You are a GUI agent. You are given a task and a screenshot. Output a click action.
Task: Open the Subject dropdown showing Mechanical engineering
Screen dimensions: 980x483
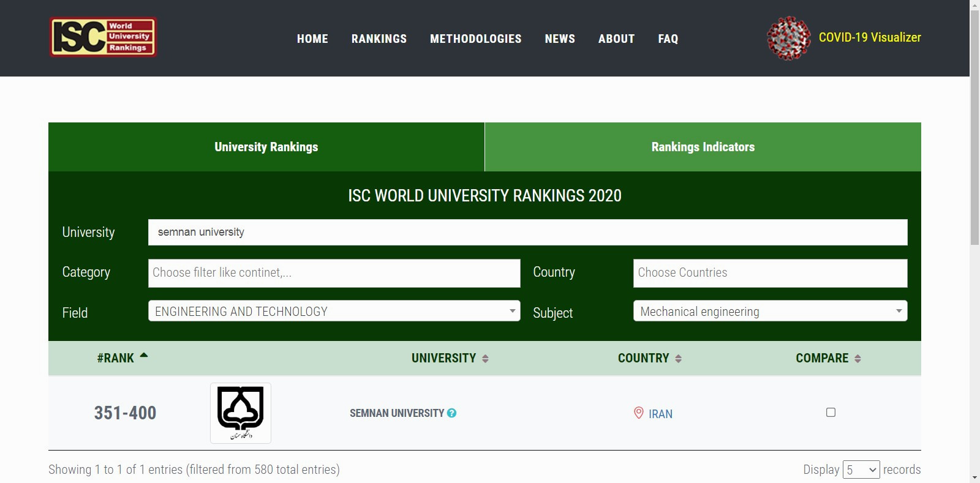770,311
